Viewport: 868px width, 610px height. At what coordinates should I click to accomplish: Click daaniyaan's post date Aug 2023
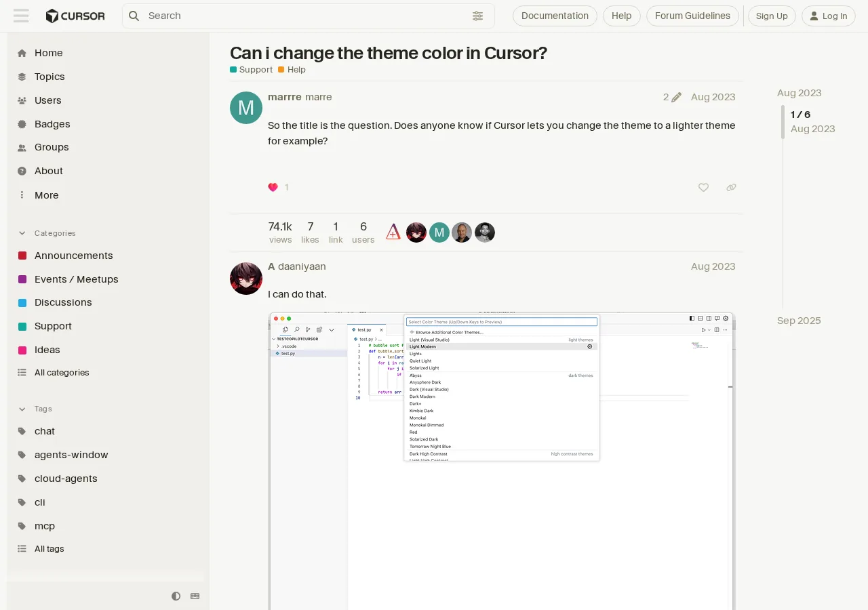(x=713, y=266)
